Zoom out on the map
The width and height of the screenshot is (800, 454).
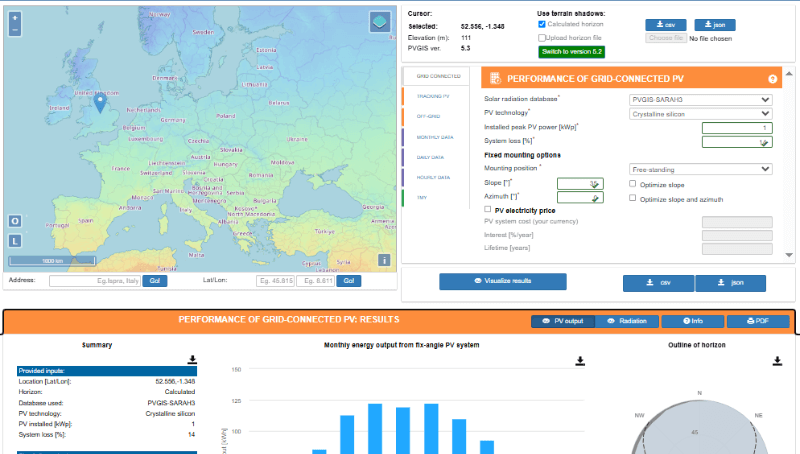click(x=15, y=30)
